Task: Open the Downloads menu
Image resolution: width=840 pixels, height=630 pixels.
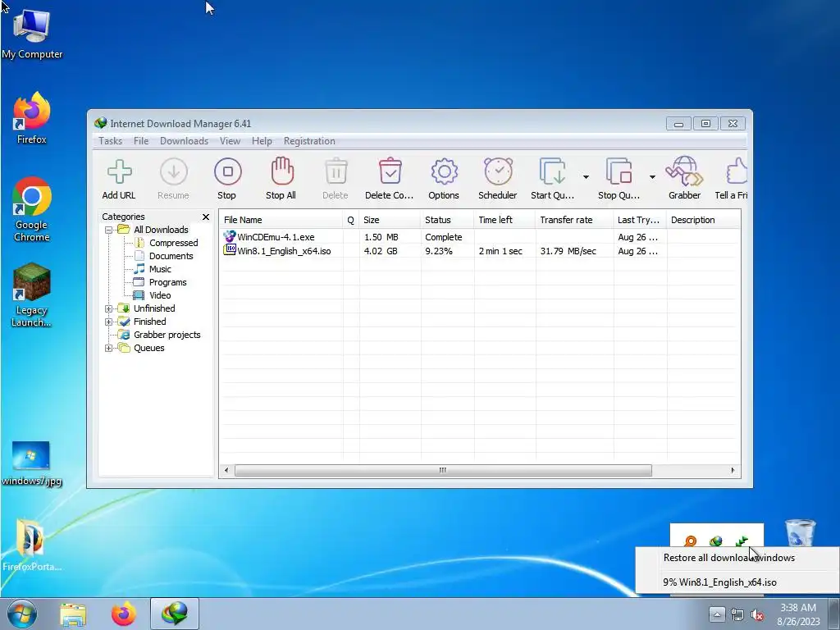Action: 185,141
